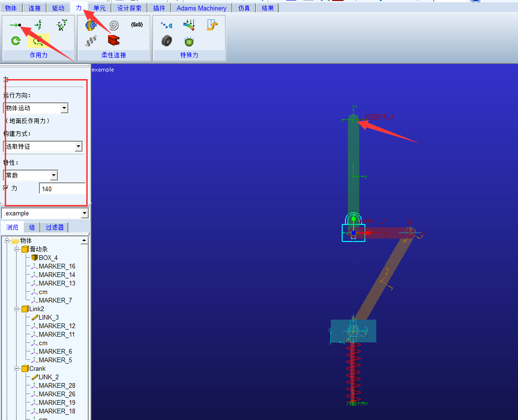Collapse the Link2 tree node
This screenshot has height=420, width=518.
[x=17, y=309]
